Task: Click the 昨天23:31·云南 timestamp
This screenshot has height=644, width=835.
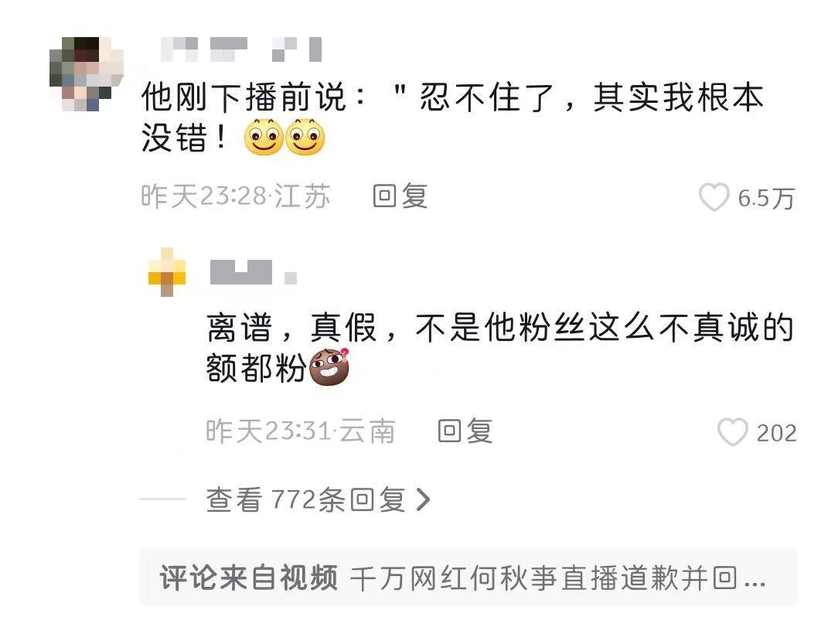Action: [x=300, y=431]
